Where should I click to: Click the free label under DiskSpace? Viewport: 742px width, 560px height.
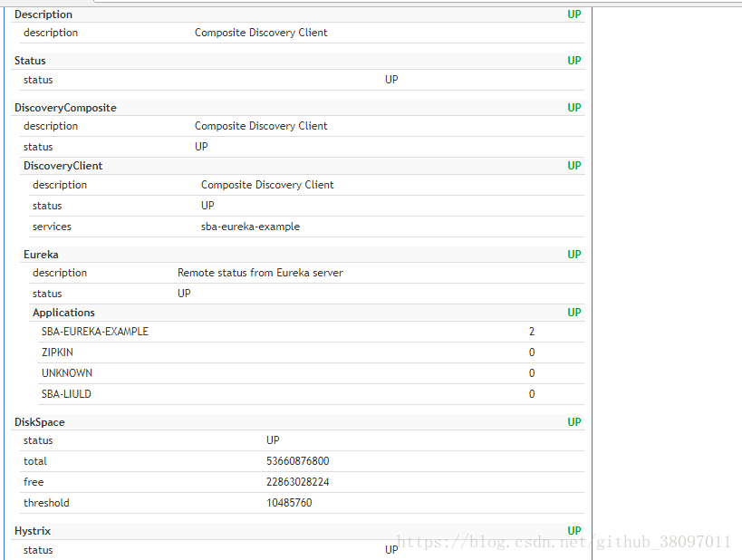[34, 482]
